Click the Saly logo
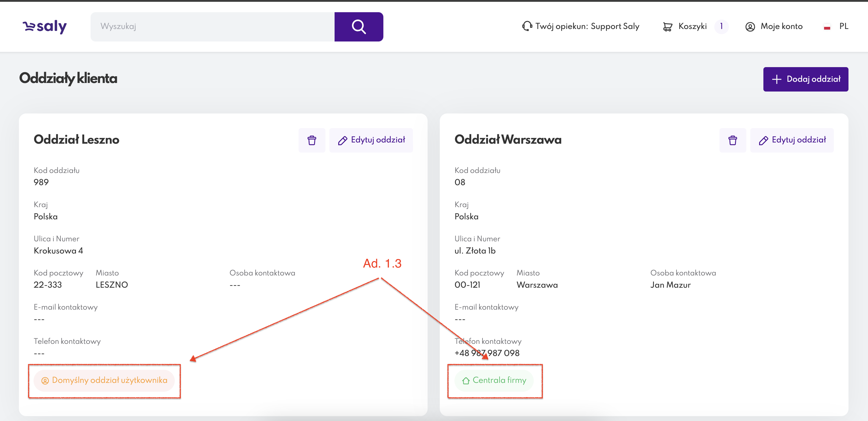This screenshot has height=421, width=868. point(45,26)
